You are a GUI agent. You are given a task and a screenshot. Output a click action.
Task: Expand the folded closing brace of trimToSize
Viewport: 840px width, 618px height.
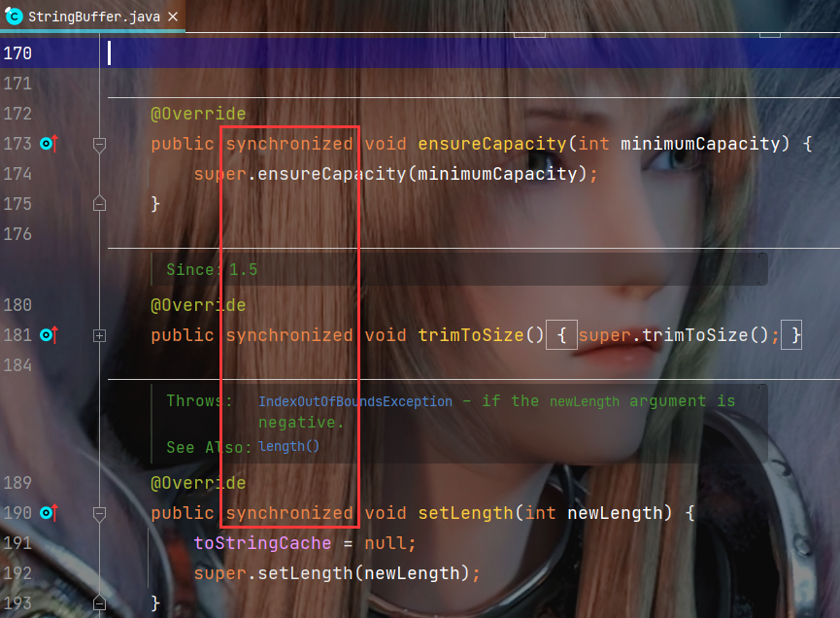point(791,335)
